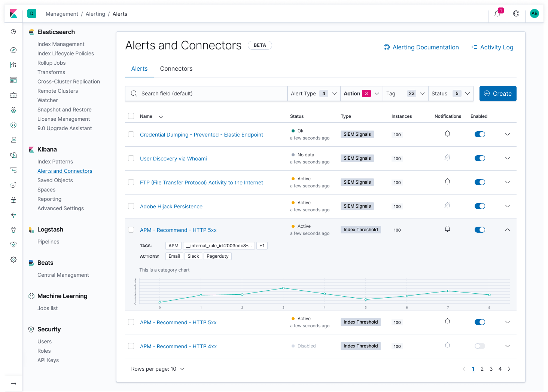This screenshot has height=392, width=548.
Task: Open FTP Activity to the Internet alert link
Action: [x=201, y=183]
